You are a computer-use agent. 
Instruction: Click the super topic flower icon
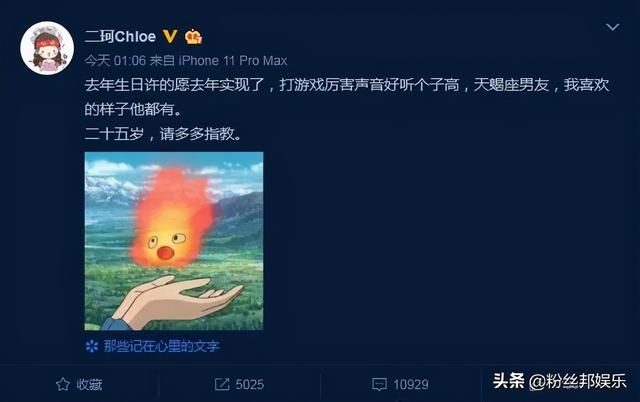click(92, 346)
